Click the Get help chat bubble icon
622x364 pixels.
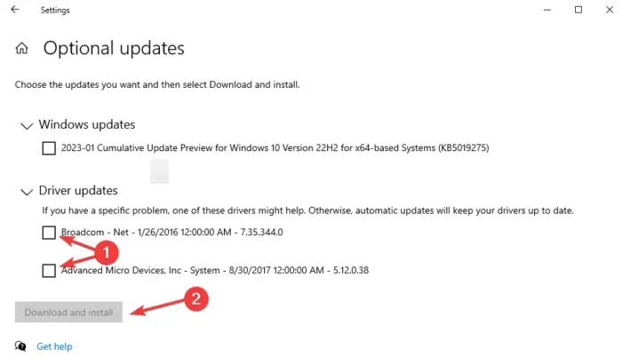coord(20,346)
